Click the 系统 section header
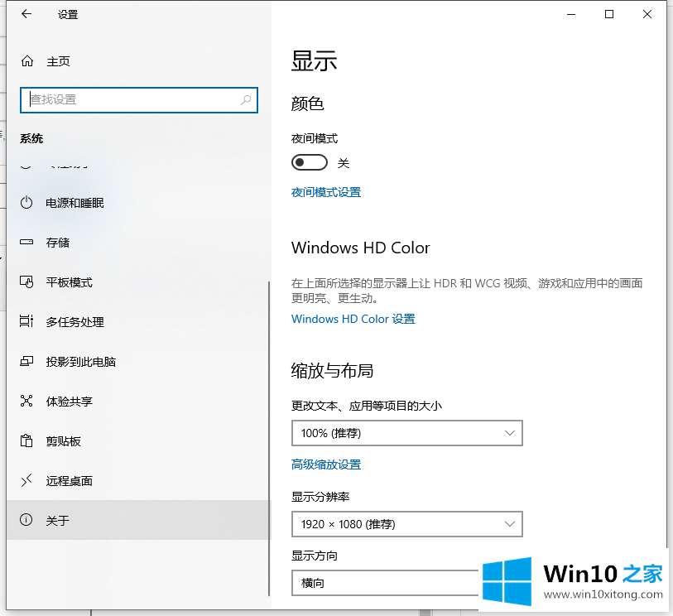The width and height of the screenshot is (673, 616). coord(31,138)
